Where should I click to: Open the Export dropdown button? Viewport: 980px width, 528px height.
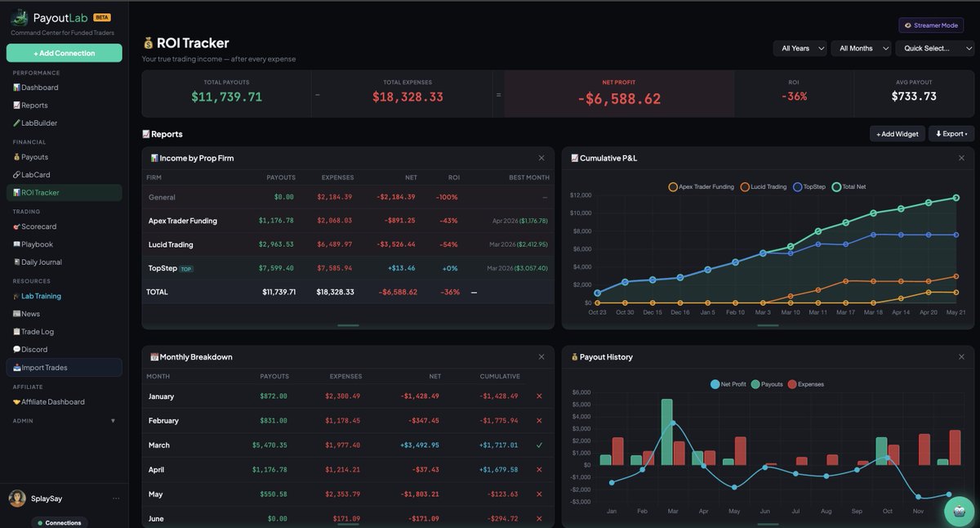951,134
